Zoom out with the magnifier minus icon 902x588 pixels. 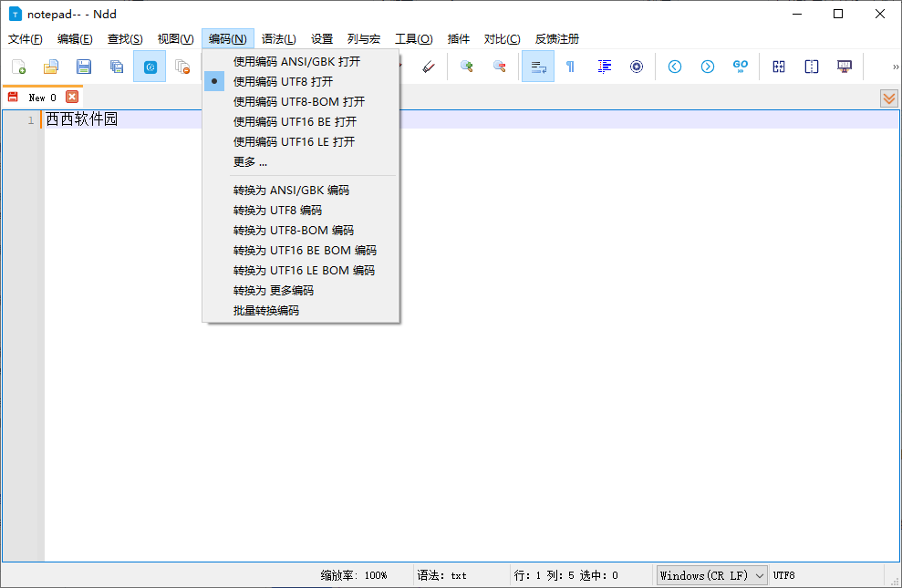(x=499, y=67)
